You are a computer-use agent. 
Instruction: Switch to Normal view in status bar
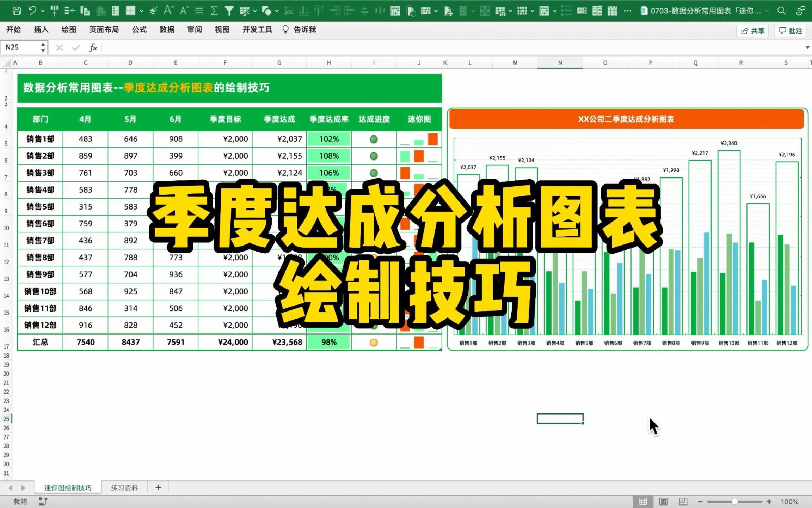(x=643, y=501)
